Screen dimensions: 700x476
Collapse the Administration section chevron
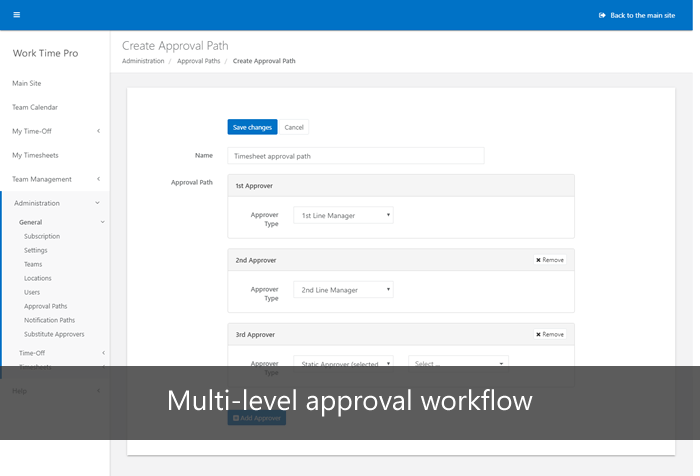(97, 203)
